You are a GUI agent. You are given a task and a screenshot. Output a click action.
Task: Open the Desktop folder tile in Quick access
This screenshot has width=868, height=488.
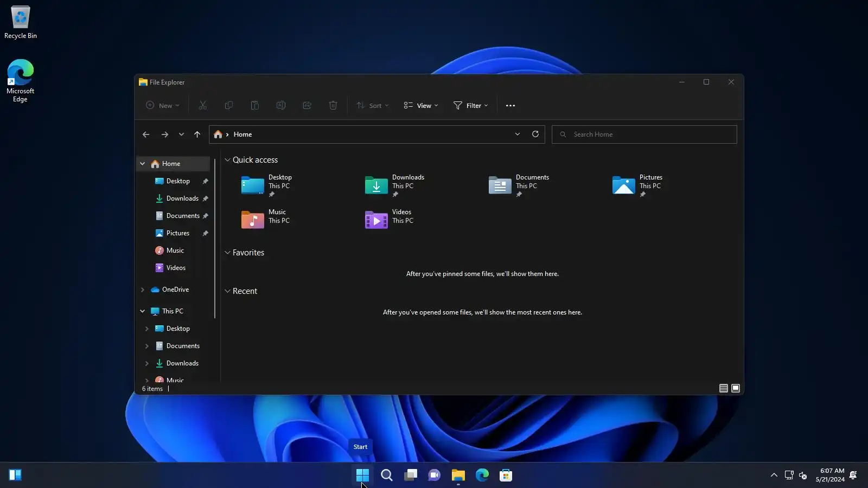tap(267, 185)
